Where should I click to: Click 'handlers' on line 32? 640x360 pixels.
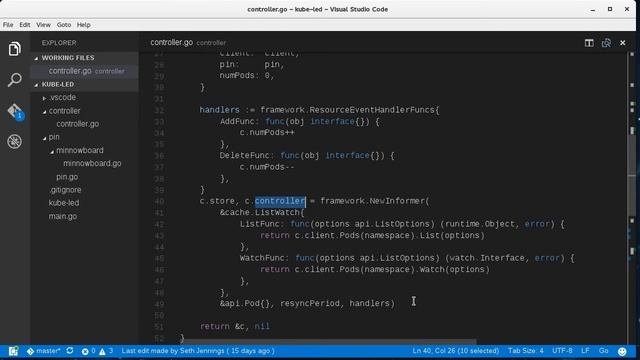[220, 110]
